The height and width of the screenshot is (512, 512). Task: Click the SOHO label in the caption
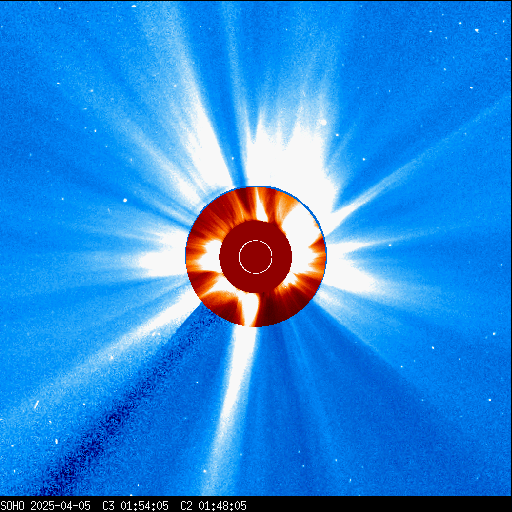tap(13, 506)
